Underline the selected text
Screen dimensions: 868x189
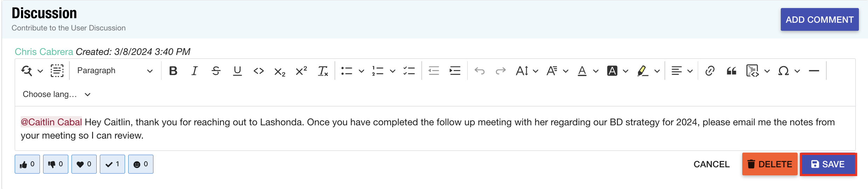point(237,71)
